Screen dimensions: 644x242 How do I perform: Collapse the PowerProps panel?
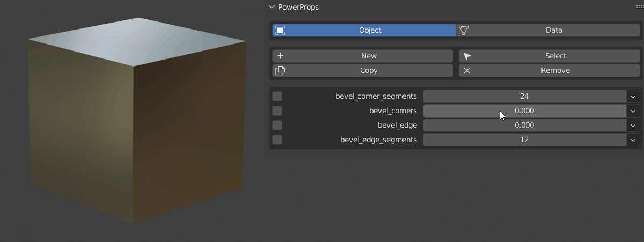[x=271, y=7]
